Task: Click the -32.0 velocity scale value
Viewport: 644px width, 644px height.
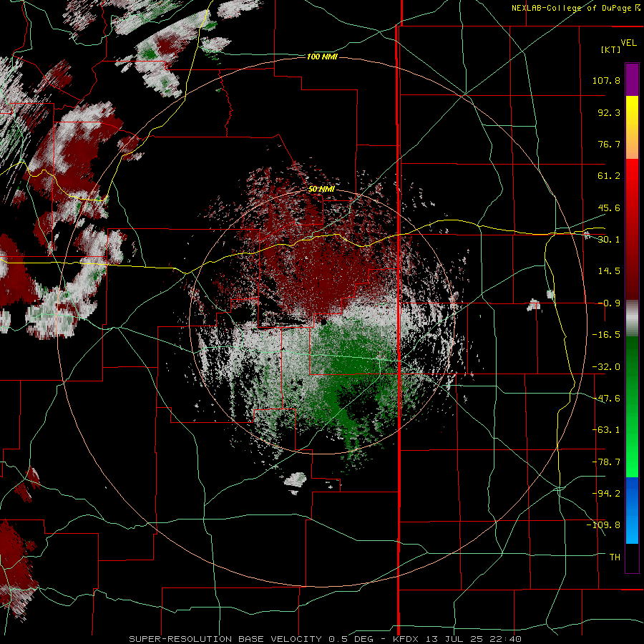Action: (606, 367)
